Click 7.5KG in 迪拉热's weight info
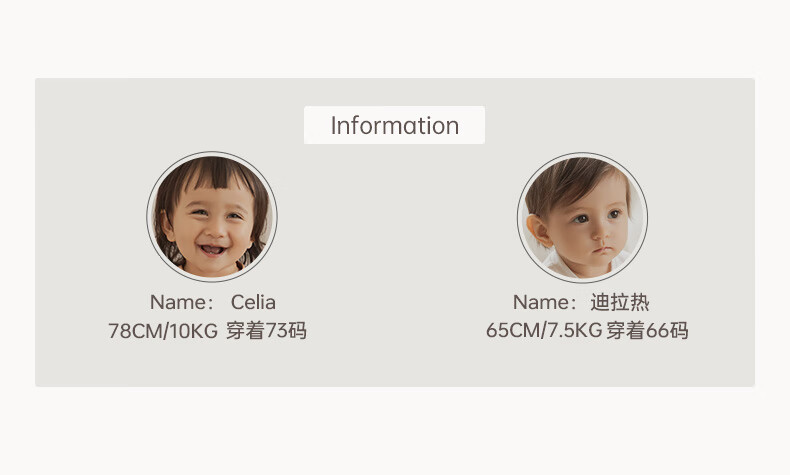Image resolution: width=790 pixels, height=475 pixels. pos(573,331)
